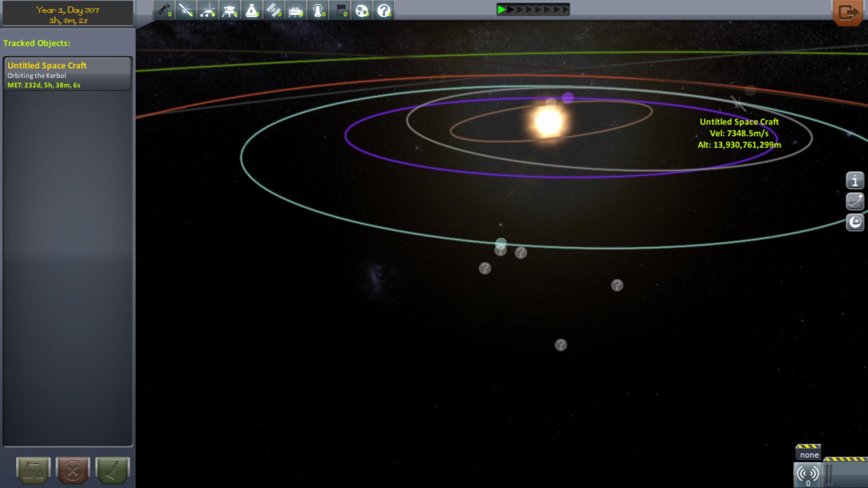Viewport: 868px width, 488px height.
Task: Click 'MET: 232d, 5h, 38m, 6s' text
Action: (44, 85)
